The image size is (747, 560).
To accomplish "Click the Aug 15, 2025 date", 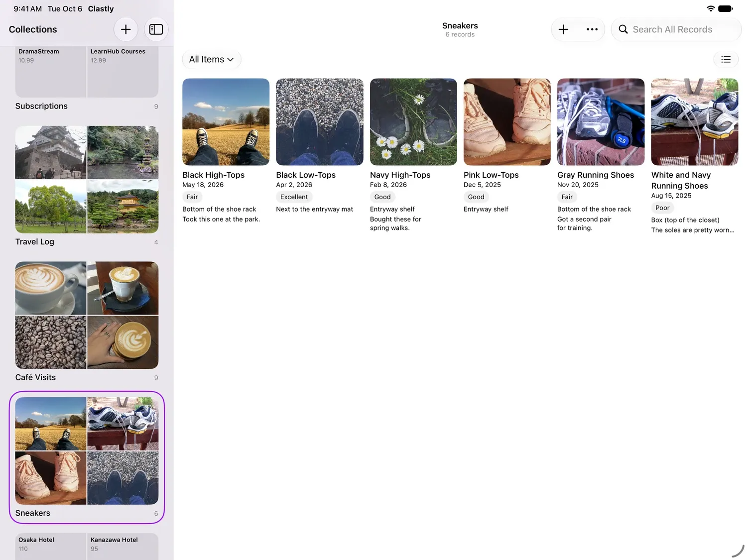I will point(671,196).
